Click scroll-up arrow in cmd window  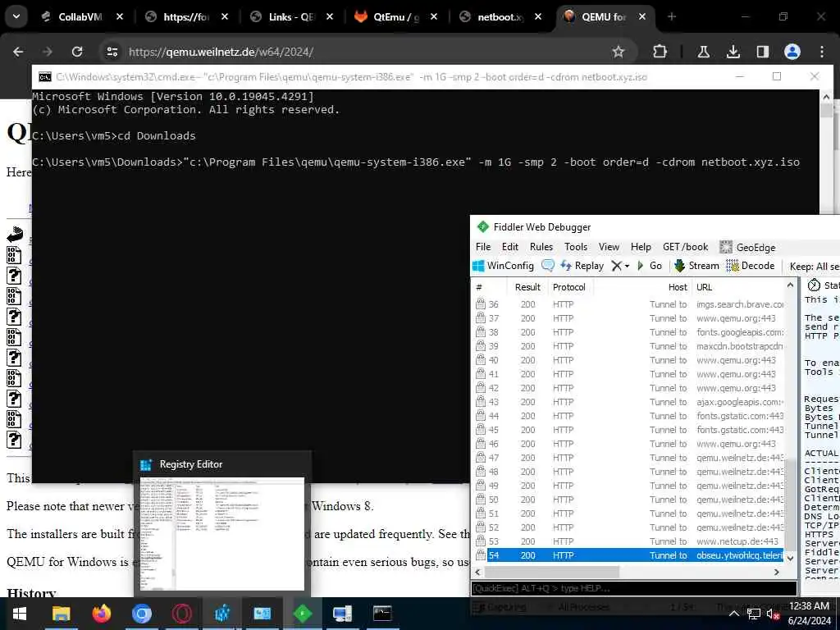click(826, 97)
